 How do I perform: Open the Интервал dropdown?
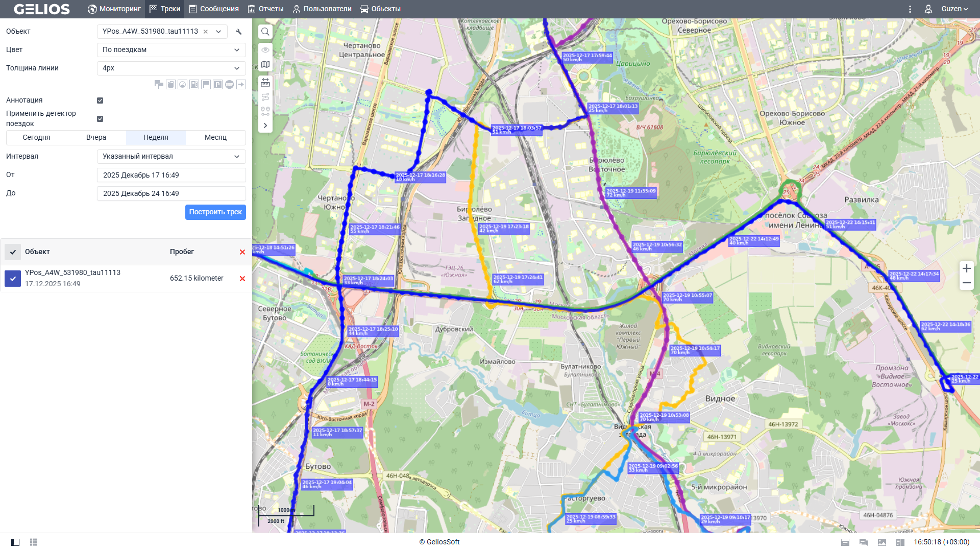171,157
